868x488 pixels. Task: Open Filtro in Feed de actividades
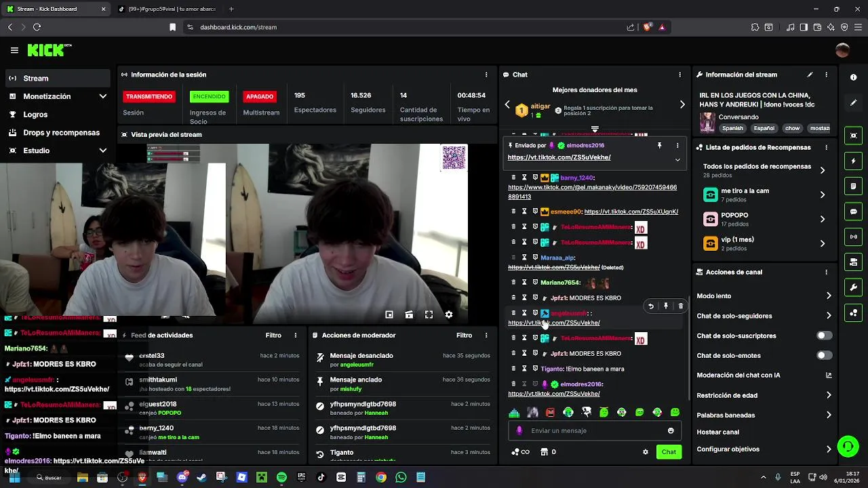[273, 335]
